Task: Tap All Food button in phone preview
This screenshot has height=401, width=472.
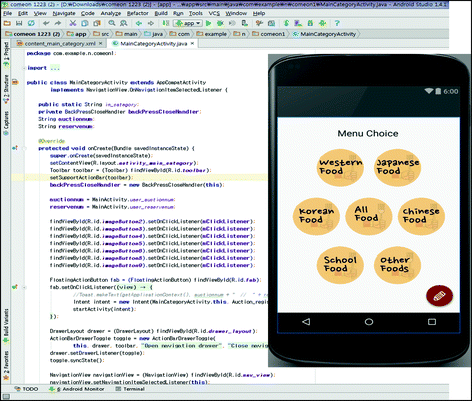Action: click(368, 215)
